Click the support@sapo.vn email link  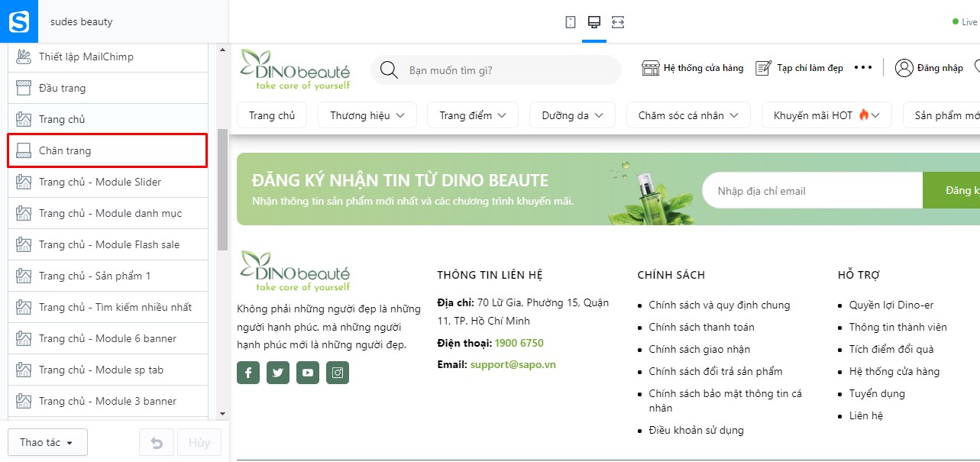[513, 364]
